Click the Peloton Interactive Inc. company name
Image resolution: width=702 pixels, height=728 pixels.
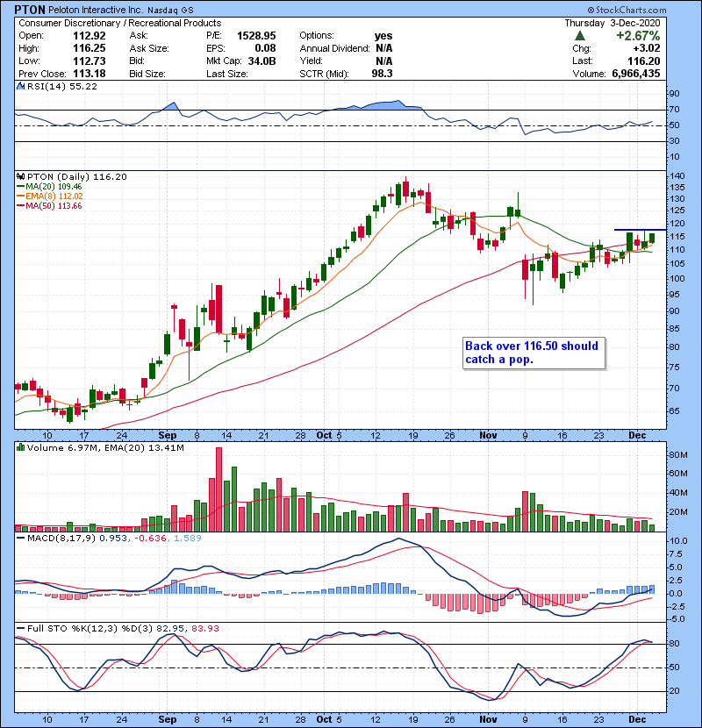(x=97, y=10)
